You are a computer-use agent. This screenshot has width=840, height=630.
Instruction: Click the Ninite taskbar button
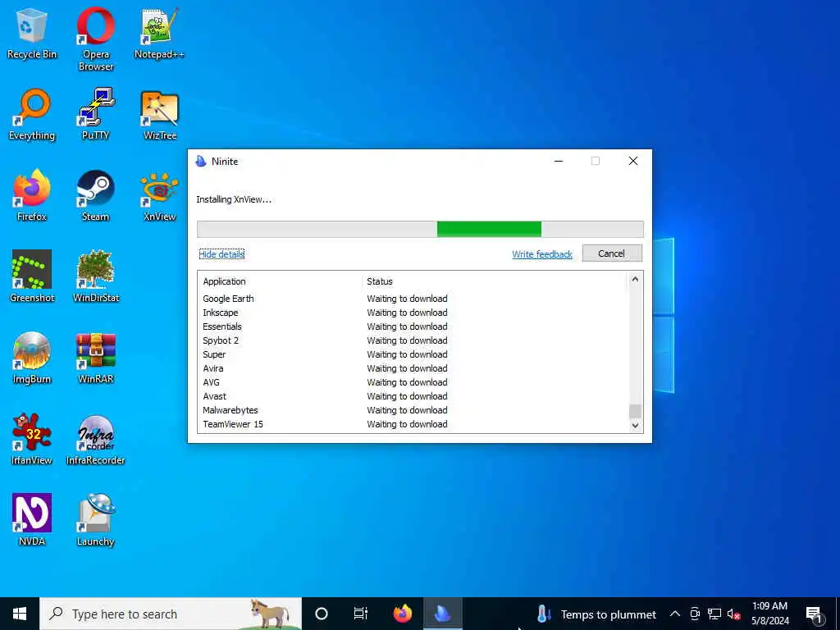(442, 614)
